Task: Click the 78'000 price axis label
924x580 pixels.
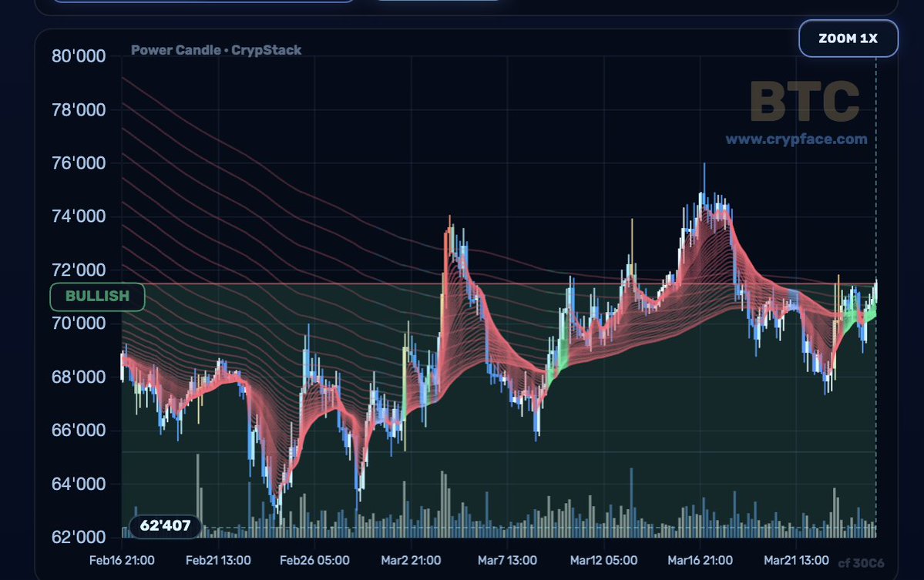Action: tap(79, 109)
